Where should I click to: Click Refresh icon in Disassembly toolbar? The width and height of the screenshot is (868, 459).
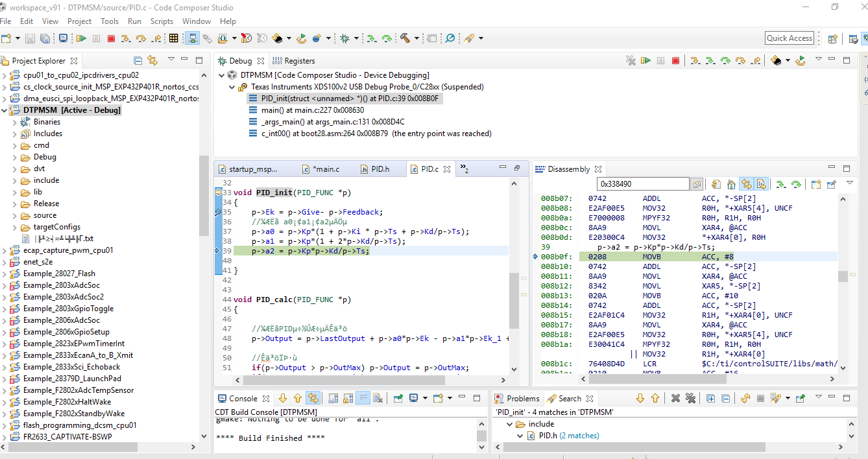(x=716, y=184)
